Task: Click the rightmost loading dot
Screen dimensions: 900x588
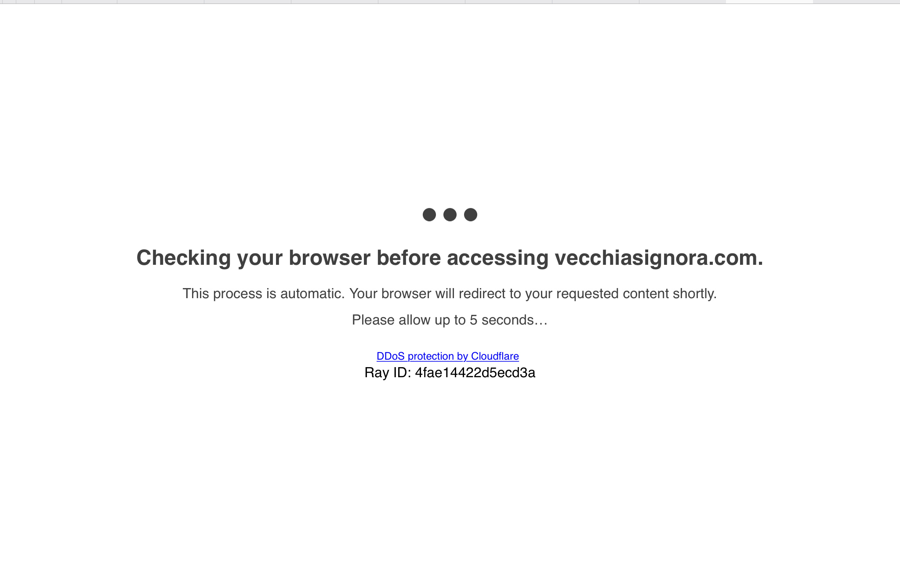Action: (x=471, y=215)
